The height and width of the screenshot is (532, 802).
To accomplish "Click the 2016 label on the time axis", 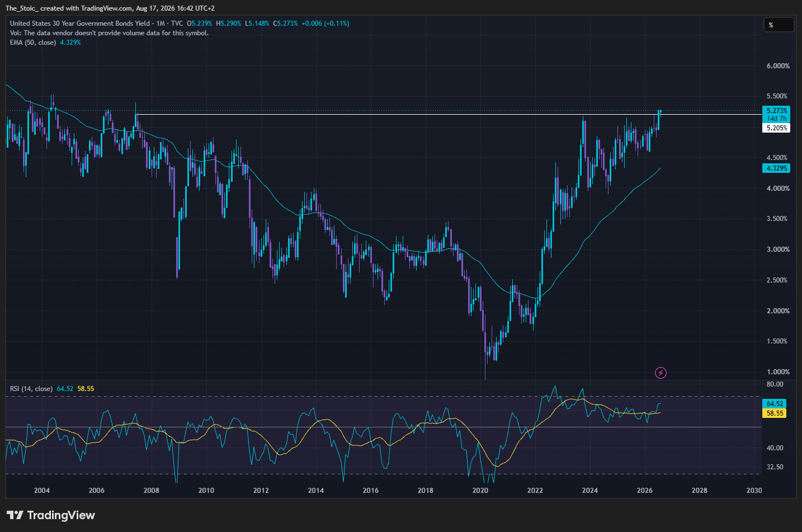I will 371,491.
